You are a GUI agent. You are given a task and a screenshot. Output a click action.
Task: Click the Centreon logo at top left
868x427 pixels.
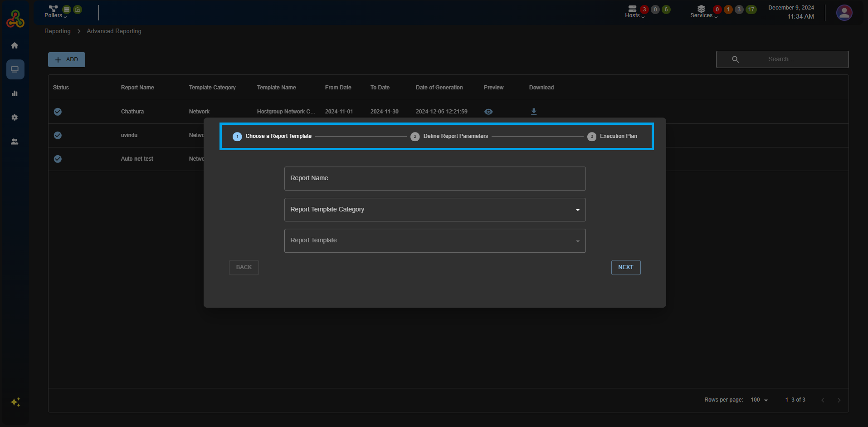15,18
